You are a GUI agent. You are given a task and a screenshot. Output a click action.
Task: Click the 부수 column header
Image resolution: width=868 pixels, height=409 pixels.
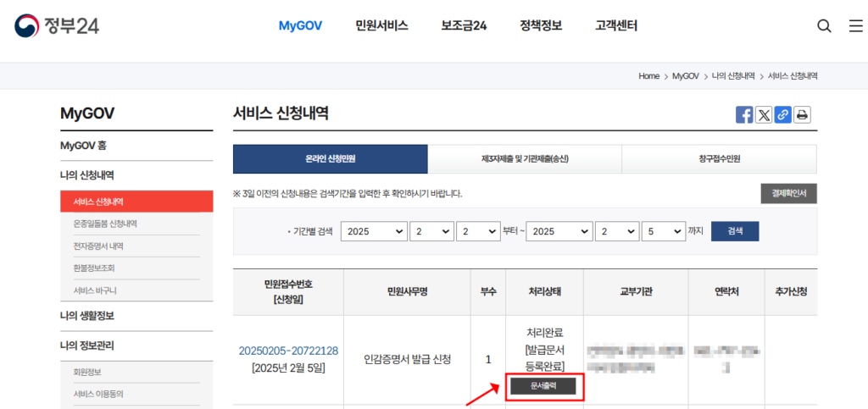pos(488,292)
